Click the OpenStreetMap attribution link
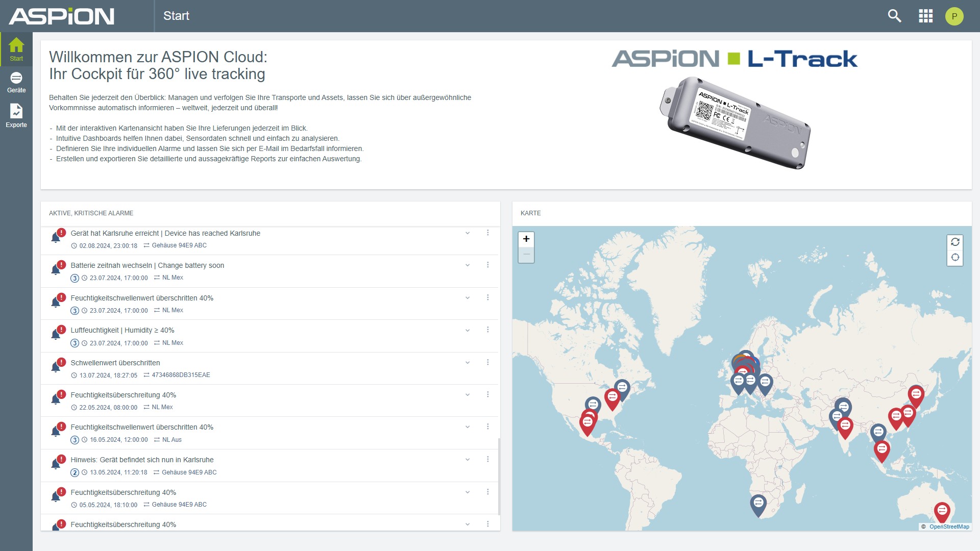The height and width of the screenshot is (551, 980). tap(949, 527)
